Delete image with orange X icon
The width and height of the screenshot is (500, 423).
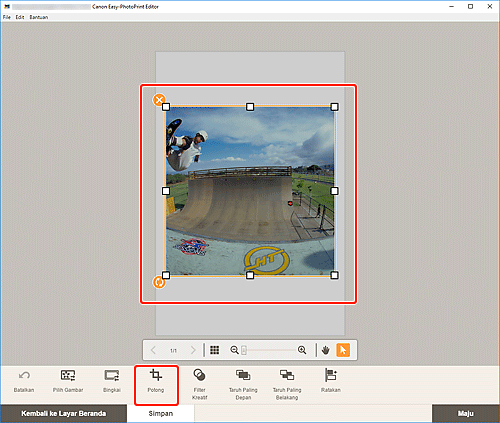tap(159, 100)
